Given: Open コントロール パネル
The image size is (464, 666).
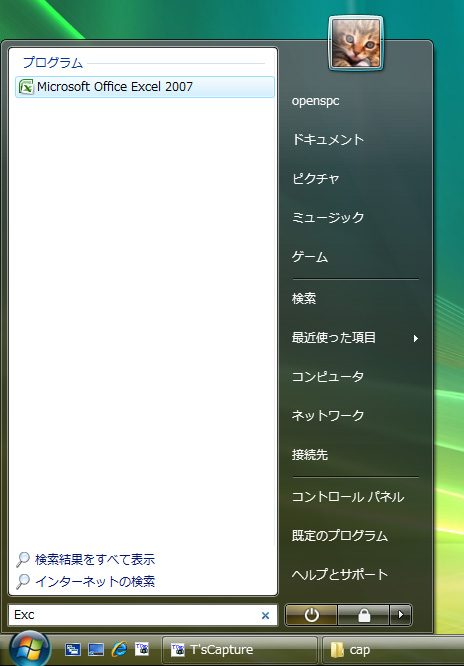Looking at the screenshot, I should click(x=348, y=497).
